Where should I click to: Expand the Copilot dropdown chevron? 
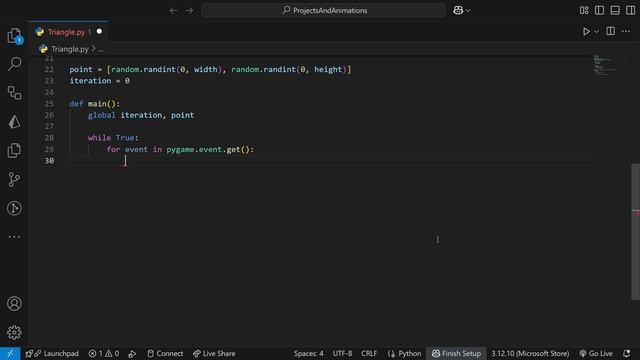coord(468,11)
